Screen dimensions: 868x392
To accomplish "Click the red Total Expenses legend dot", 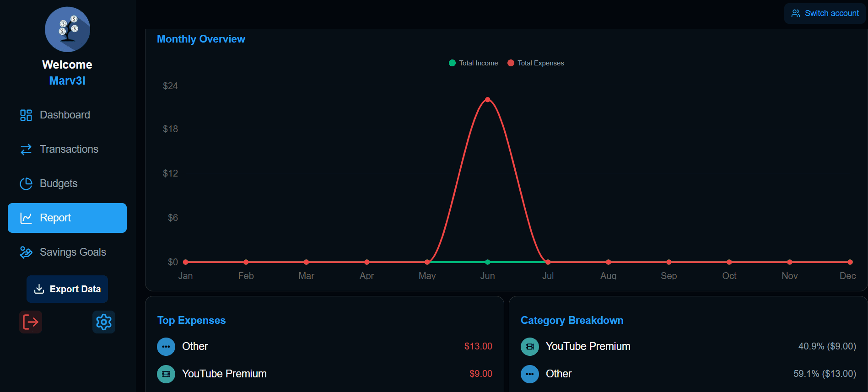I will (x=511, y=63).
